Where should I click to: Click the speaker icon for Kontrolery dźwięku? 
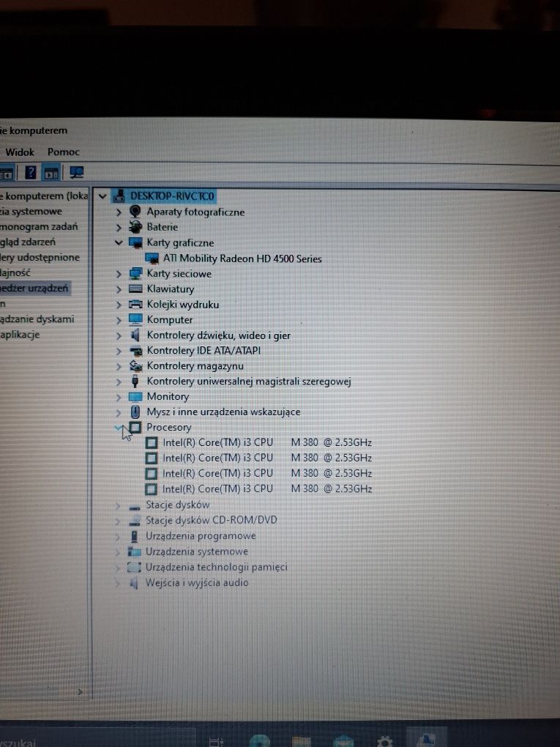pyautogui.click(x=135, y=335)
